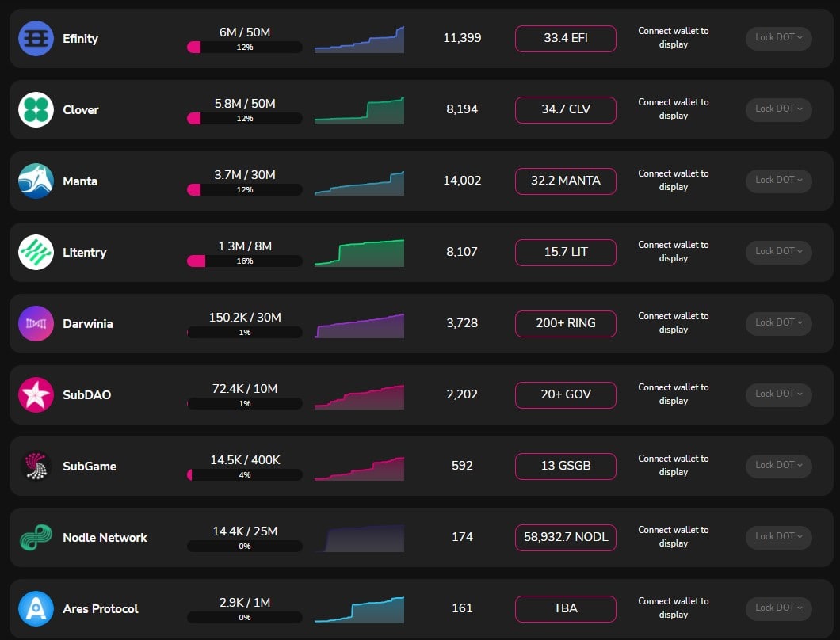Select the SubDAO project name
The height and width of the screenshot is (640, 840).
tap(87, 394)
